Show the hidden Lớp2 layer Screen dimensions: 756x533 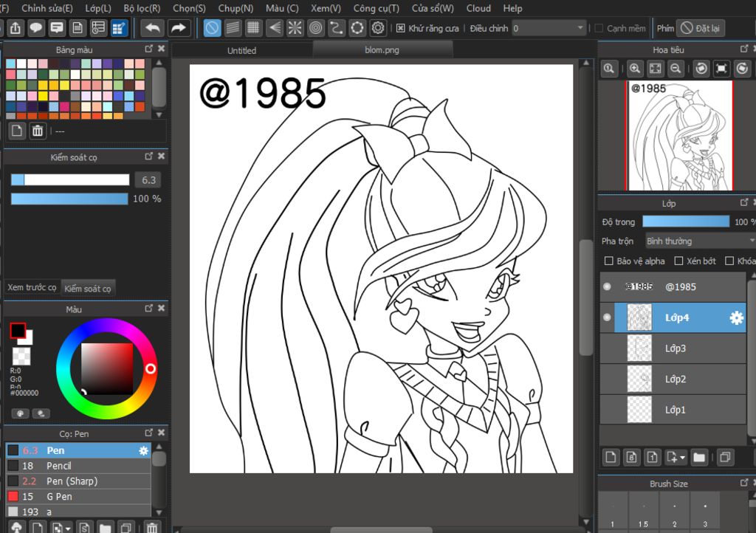click(607, 379)
